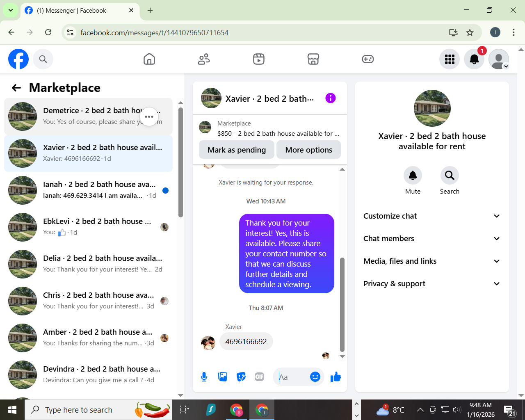Expand the Chat members section
This screenshot has height=420, width=525.
coord(432,239)
